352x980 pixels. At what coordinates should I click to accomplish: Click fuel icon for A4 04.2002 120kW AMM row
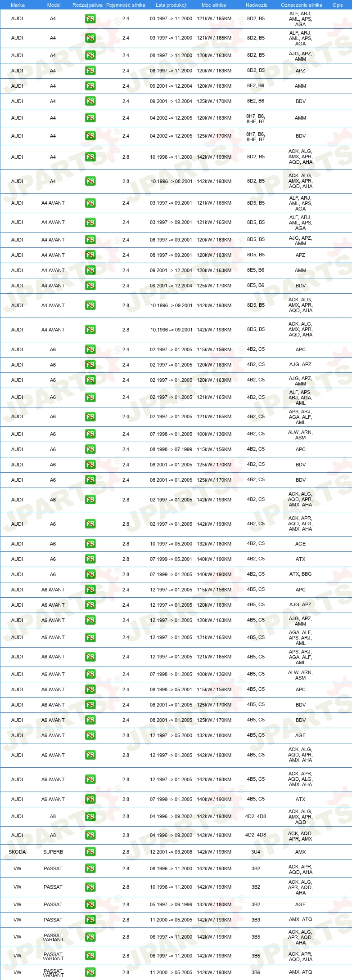(90, 118)
